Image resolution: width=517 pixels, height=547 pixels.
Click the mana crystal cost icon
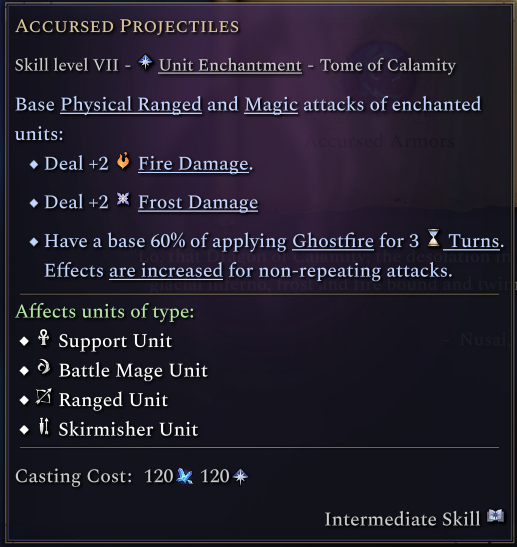tap(185, 476)
